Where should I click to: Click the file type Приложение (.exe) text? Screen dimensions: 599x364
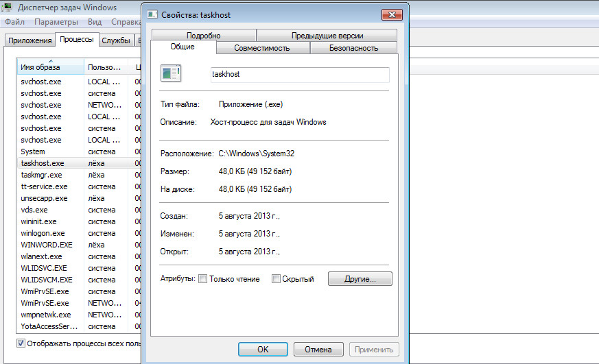[x=250, y=104]
